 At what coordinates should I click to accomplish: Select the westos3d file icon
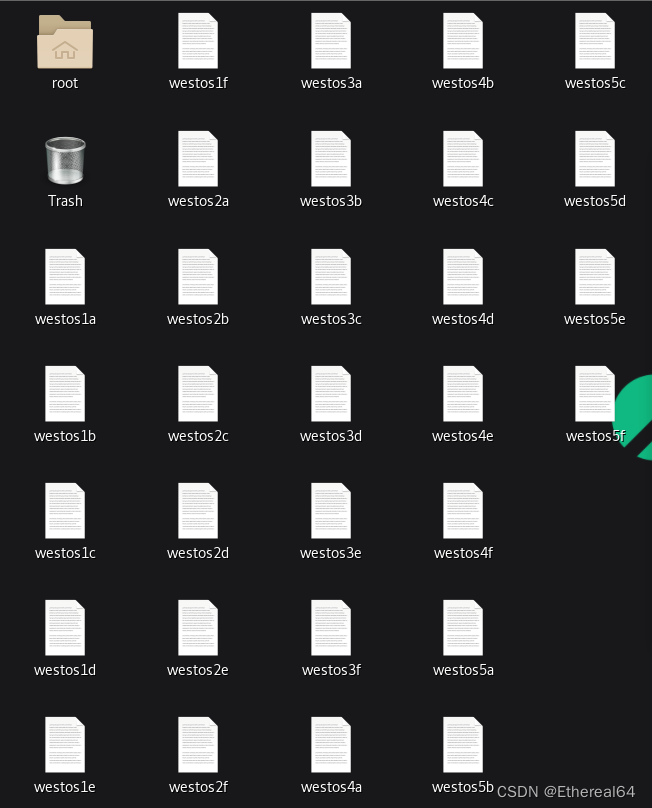tap(331, 394)
